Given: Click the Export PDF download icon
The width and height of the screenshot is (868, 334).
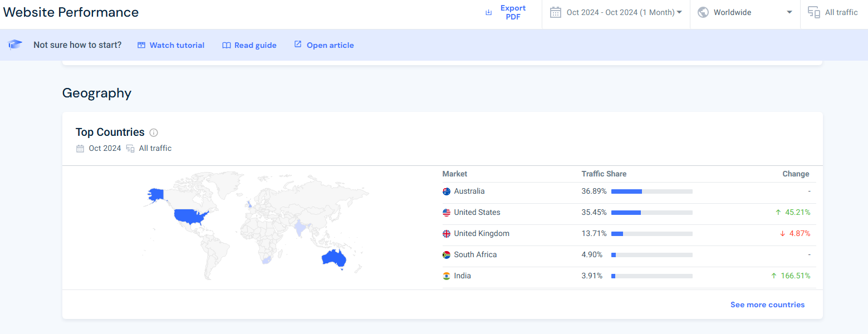Looking at the screenshot, I should pos(489,12).
